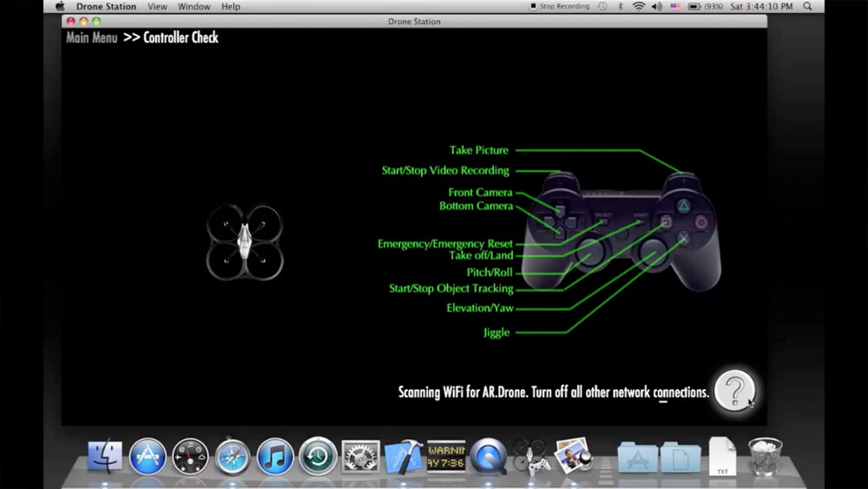Launch Xcode from the Dock
This screenshot has width=868, height=489.
tap(404, 456)
